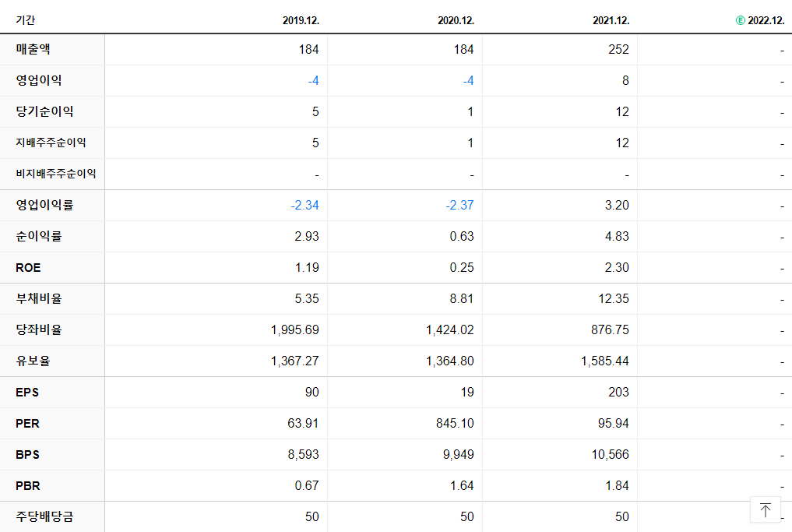Click 부채비율 value 12.35
The image size is (792, 532).
pyautogui.click(x=614, y=299)
